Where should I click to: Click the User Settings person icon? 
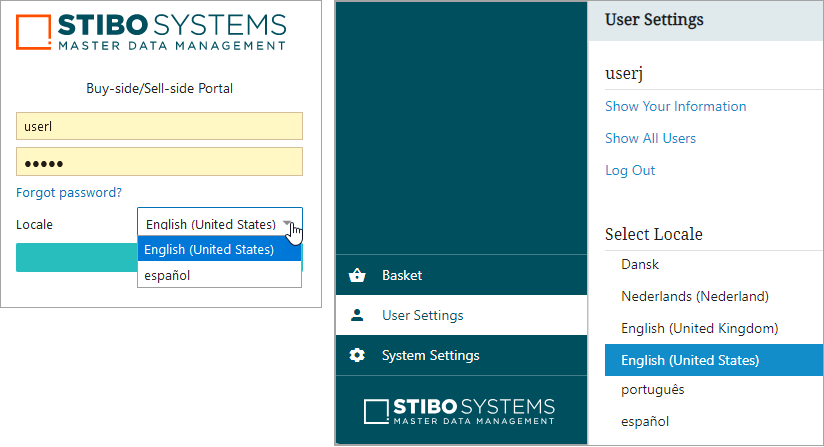357,315
